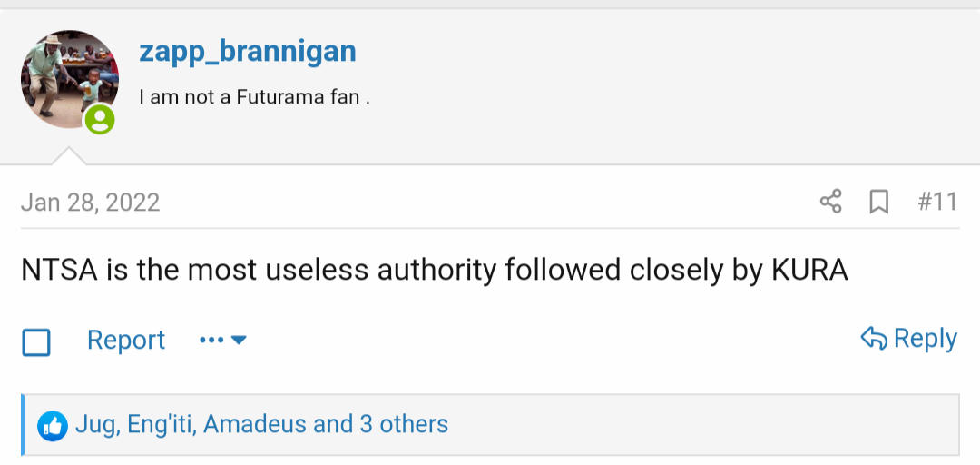Expand the dropdown caret beside Report
The image size is (980, 465).
tap(239, 340)
